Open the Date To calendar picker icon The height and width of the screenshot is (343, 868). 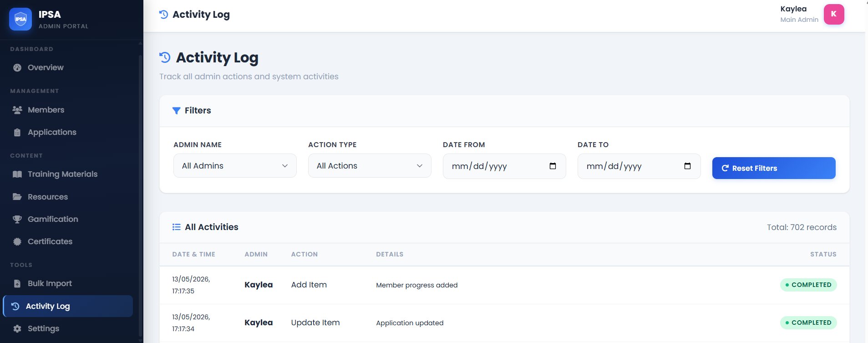click(687, 166)
